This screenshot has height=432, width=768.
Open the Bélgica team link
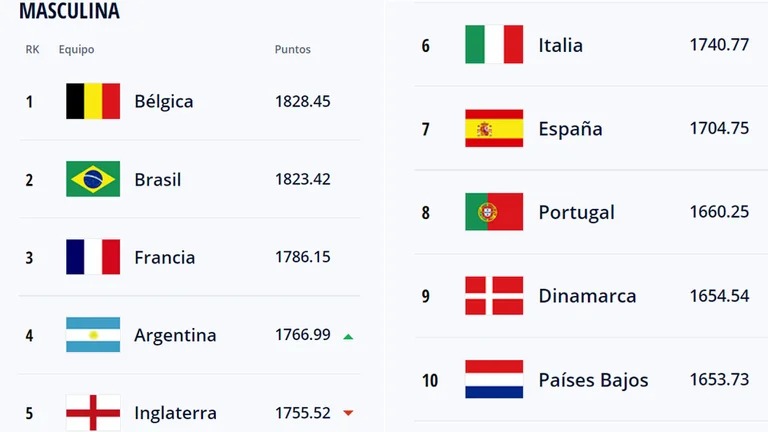164,101
